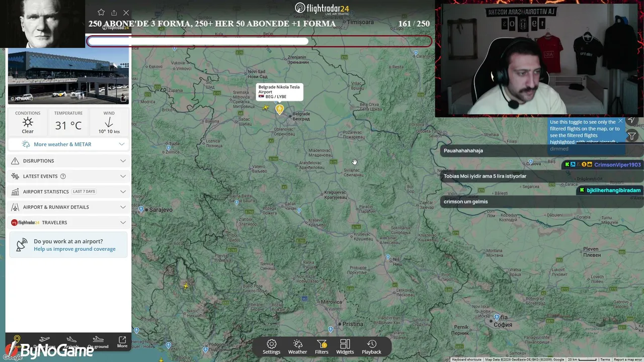Close the Belgrade airport info panel
This screenshot has height=362, width=644.
[126, 13]
